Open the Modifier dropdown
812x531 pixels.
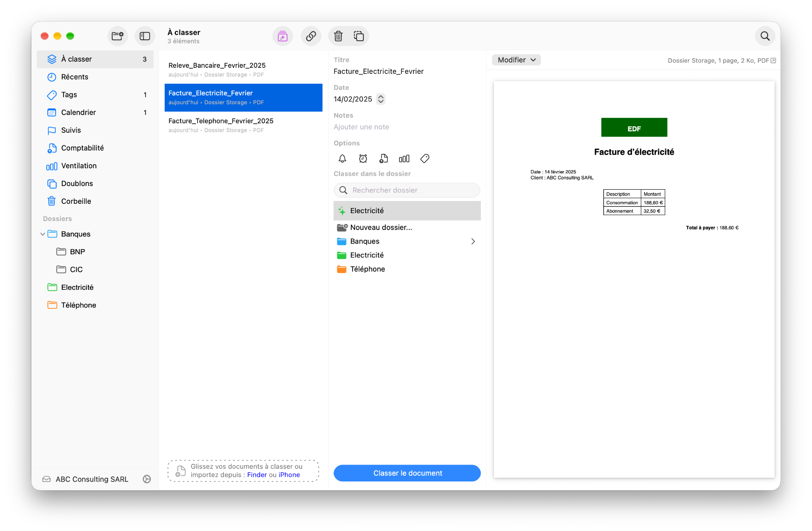[516, 60]
